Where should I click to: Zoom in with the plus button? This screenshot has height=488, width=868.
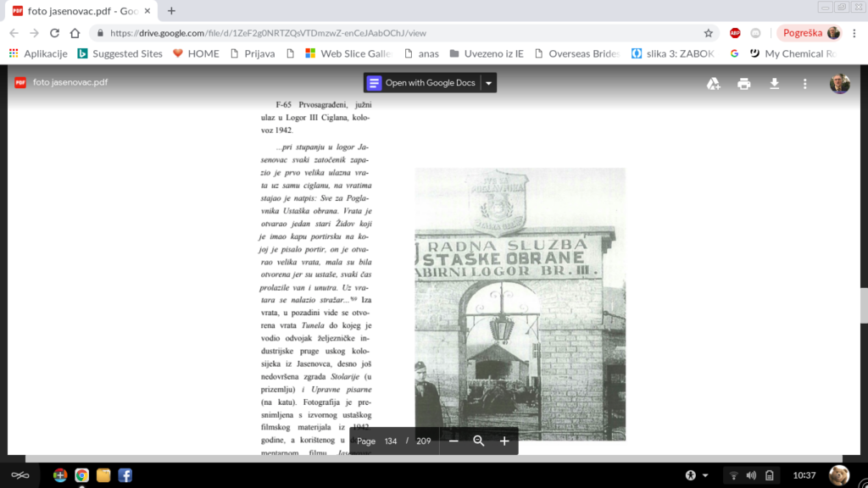pyautogui.click(x=504, y=441)
